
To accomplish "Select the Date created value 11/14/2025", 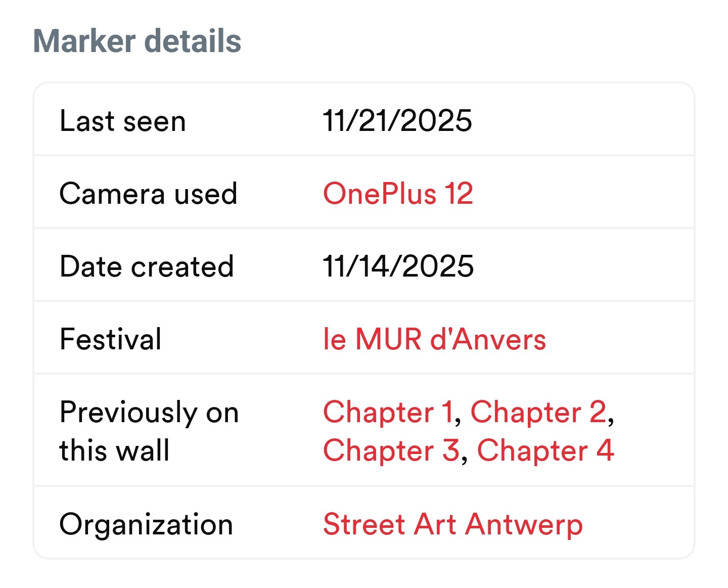I will coord(398,266).
